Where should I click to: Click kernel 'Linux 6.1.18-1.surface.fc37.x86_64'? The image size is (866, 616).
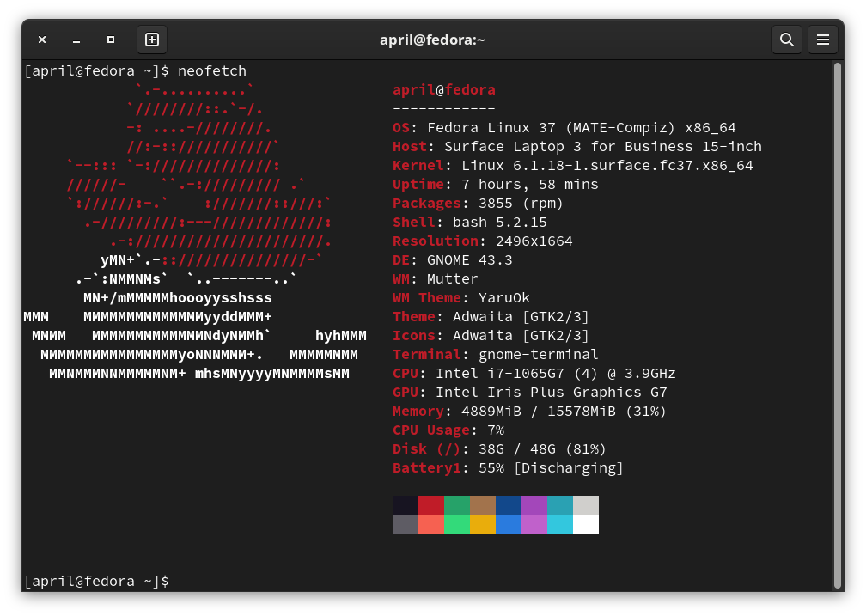click(x=607, y=165)
